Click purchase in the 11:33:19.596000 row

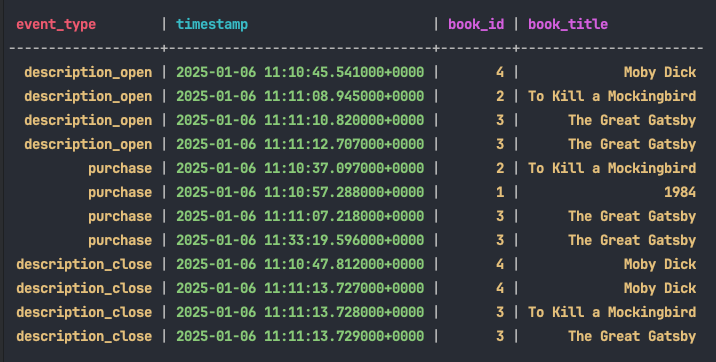(120, 241)
